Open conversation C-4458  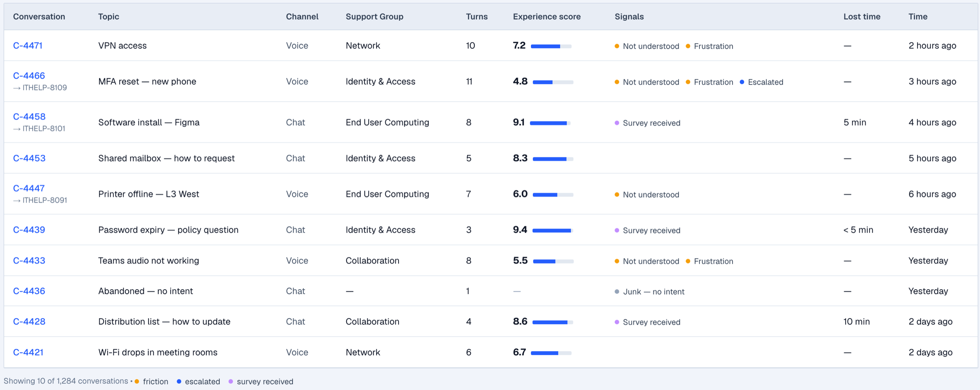[29, 117]
